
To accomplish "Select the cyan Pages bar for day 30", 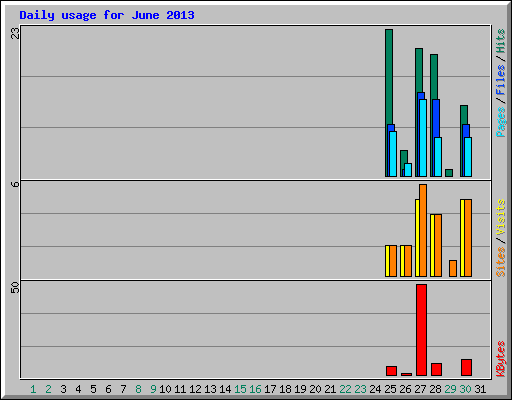I will tap(468, 157).
